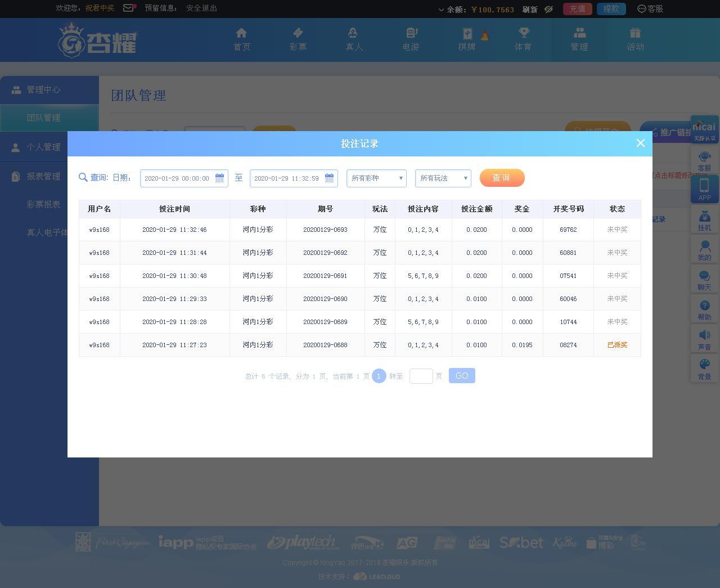Open 我的 profile icon in right panel
This screenshot has height=588, width=720.
pos(704,250)
